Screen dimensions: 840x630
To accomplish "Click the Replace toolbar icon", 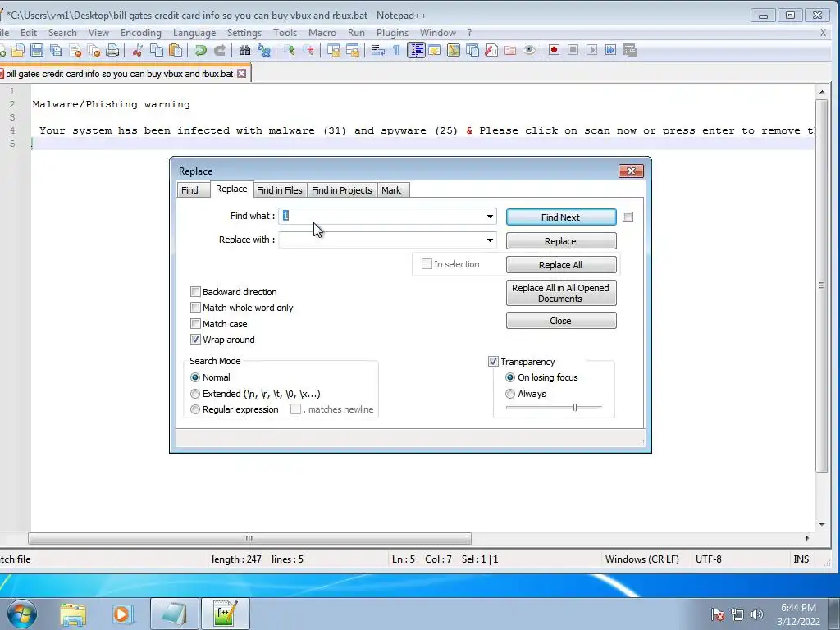I will 263,50.
